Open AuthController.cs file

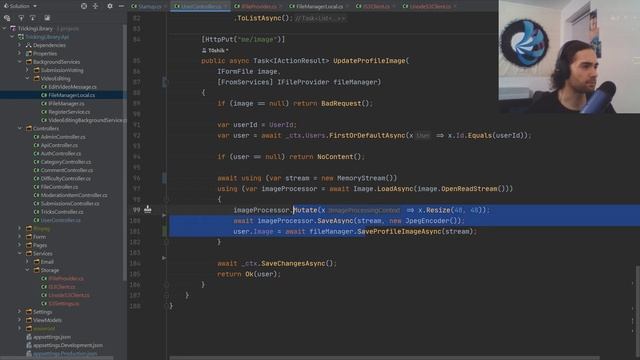coord(60,153)
